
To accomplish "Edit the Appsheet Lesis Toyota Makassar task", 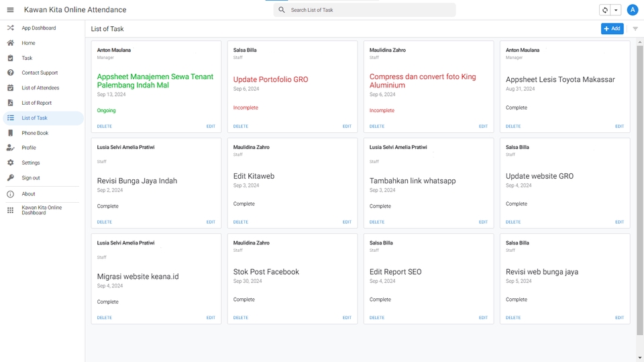I will 619,126.
